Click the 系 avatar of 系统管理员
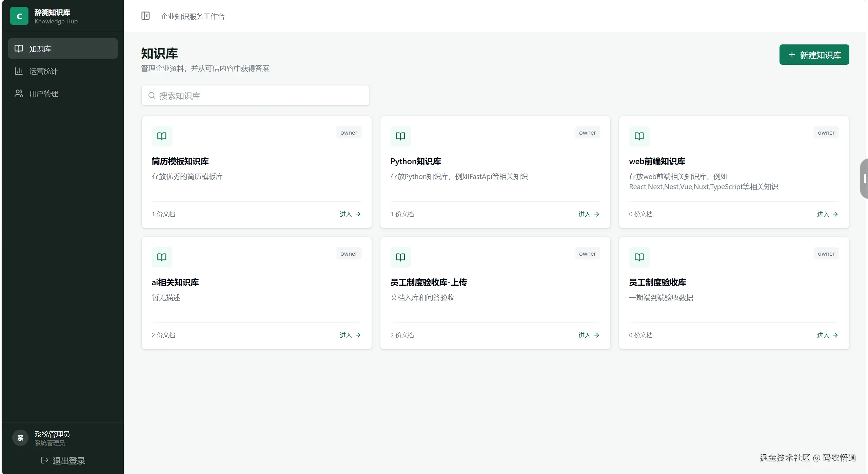Viewport: 868px width, 474px height. (20, 438)
